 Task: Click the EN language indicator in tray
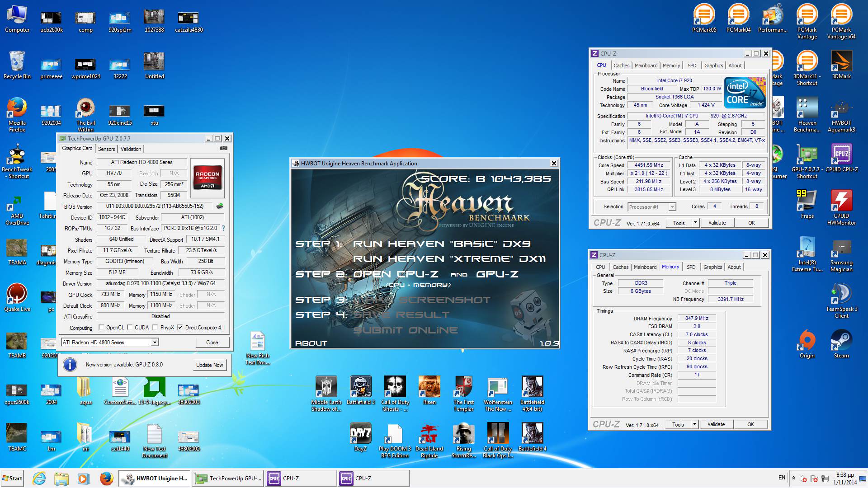pyautogui.click(x=782, y=478)
